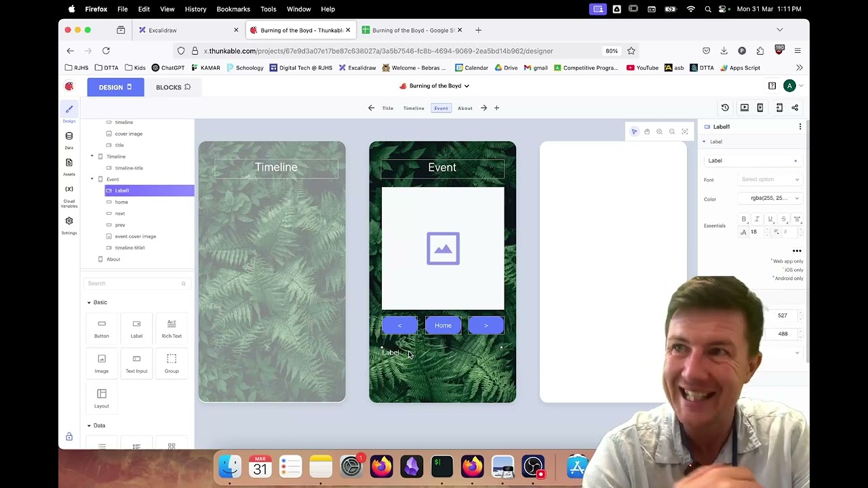Open the account avatar menu
Screen dimensions: 868x488
[x=789, y=86]
